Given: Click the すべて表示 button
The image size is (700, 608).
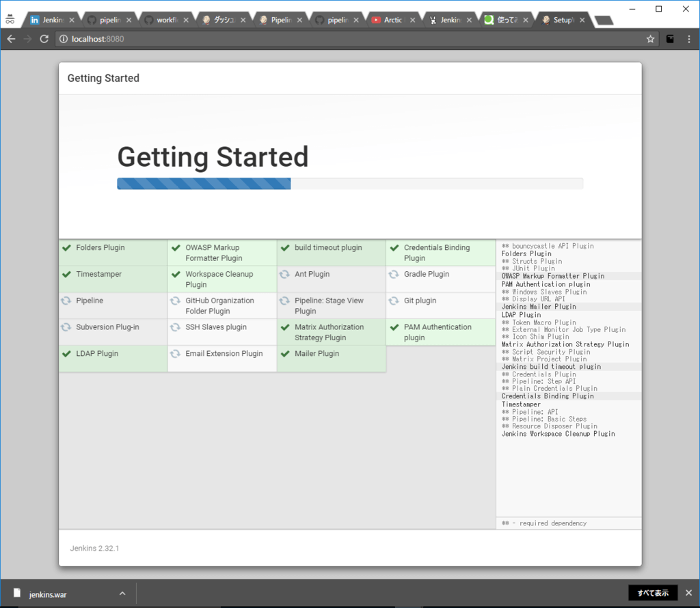Looking at the screenshot, I should tap(653, 593).
